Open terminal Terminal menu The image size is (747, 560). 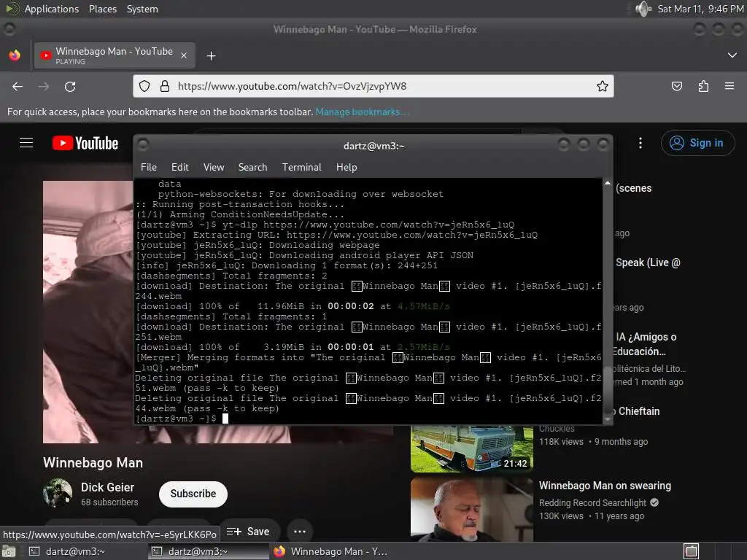tap(301, 167)
